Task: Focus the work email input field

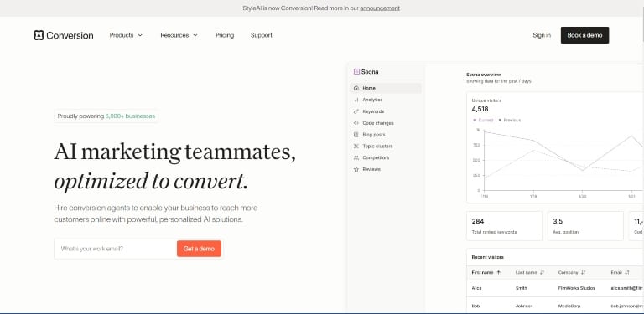Action: (x=116, y=249)
